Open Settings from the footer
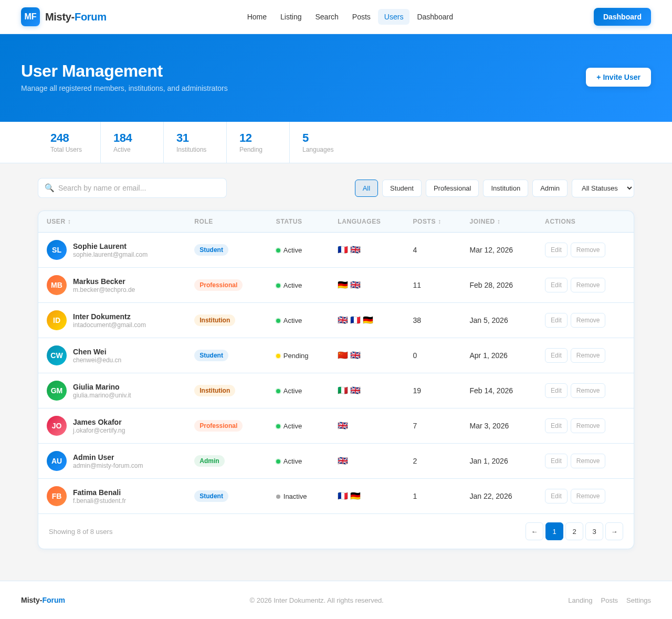The height and width of the screenshot is (619, 672). [x=638, y=600]
